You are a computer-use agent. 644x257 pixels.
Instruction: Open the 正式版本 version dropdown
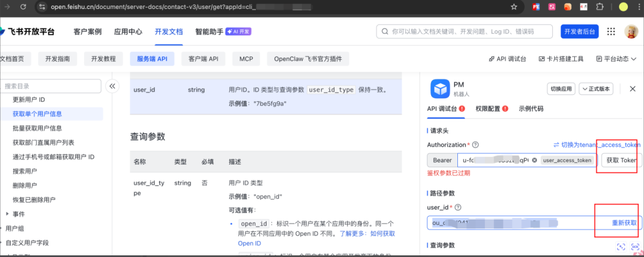[596, 89]
